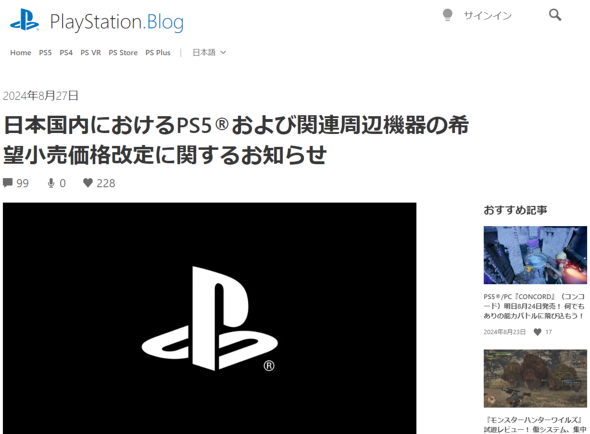Screen dimensions: 590x434
Task: Toggle the lightbulb dark mode icon
Action: [x=447, y=15]
